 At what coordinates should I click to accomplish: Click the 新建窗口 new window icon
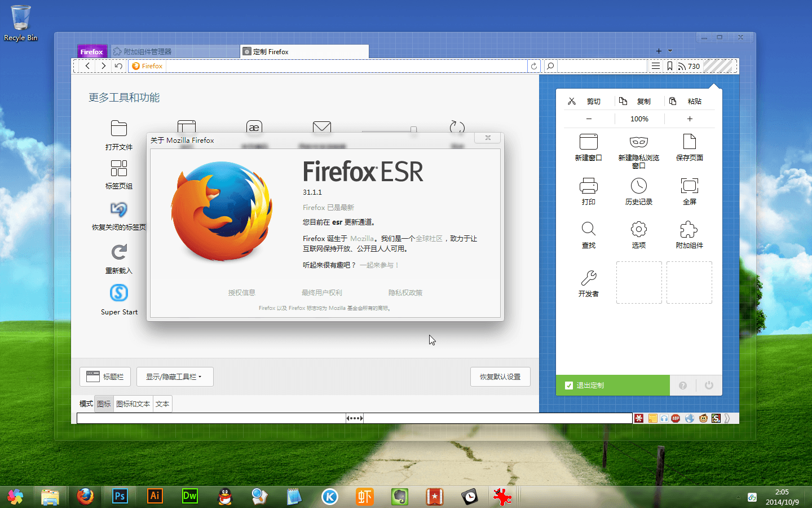[x=589, y=141]
